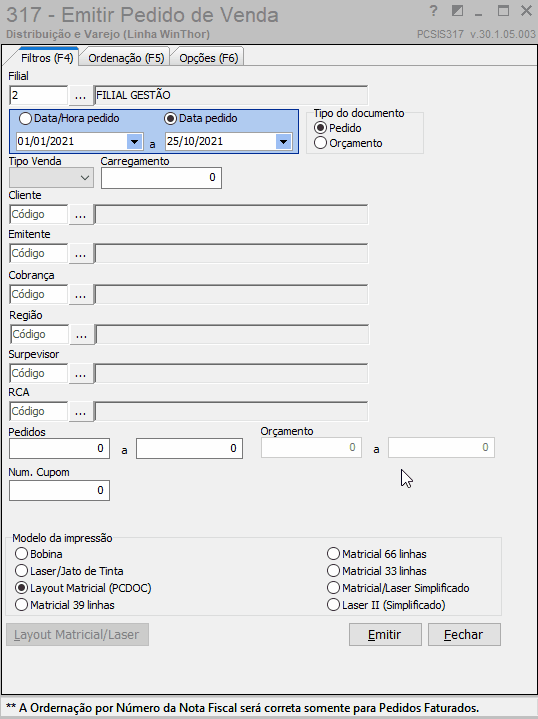The image size is (538, 719).
Task: Select Data/Hora pedido radio option
Action: (x=69, y=118)
